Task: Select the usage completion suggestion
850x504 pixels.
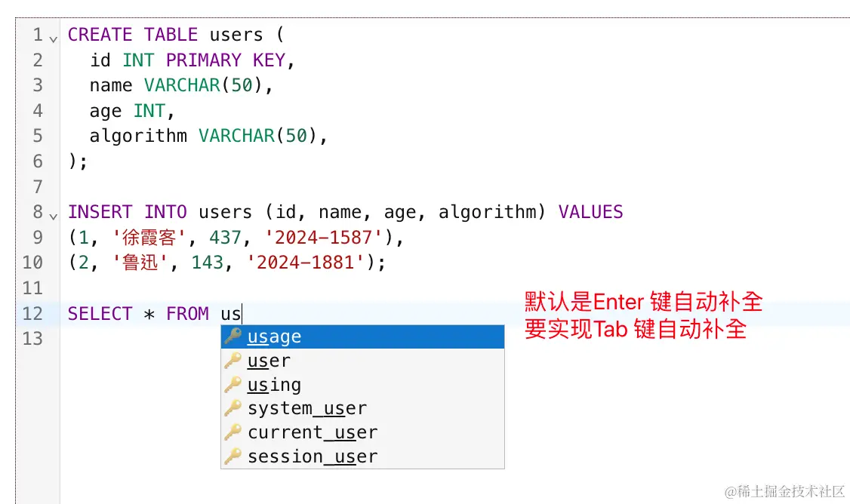Action: 275,337
